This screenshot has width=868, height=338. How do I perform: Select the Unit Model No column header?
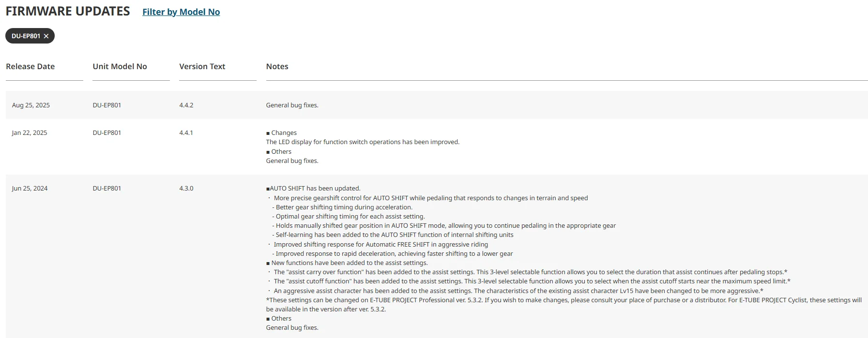[x=120, y=67]
